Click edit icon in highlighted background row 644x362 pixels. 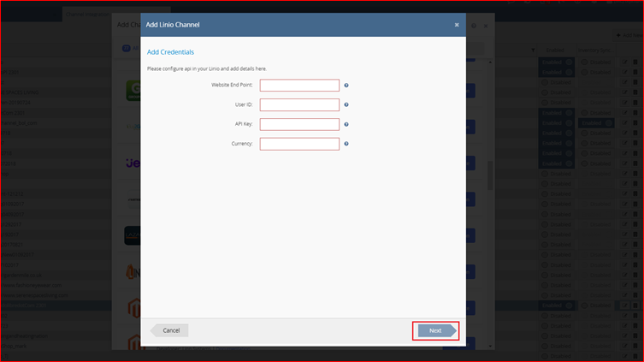[624, 306]
